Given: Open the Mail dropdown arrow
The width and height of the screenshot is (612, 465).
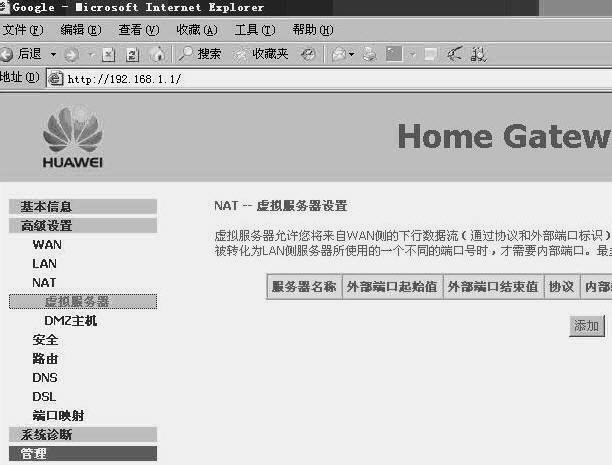Looking at the screenshot, I should pyautogui.click(x=352, y=54).
